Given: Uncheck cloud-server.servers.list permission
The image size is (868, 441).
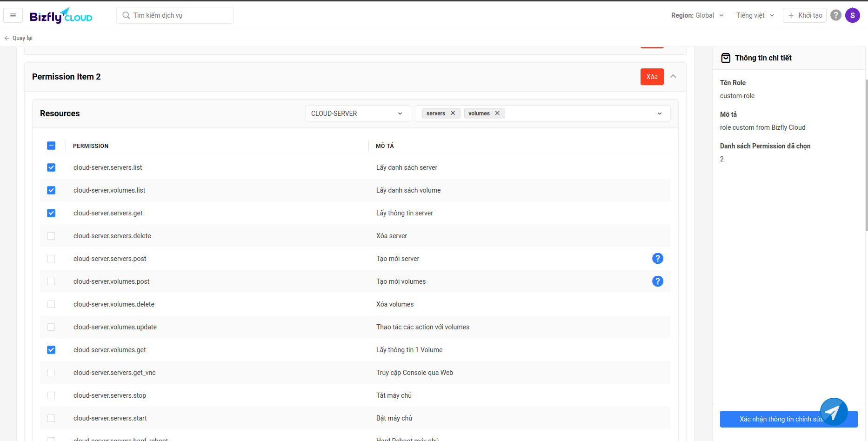Looking at the screenshot, I should (x=51, y=167).
